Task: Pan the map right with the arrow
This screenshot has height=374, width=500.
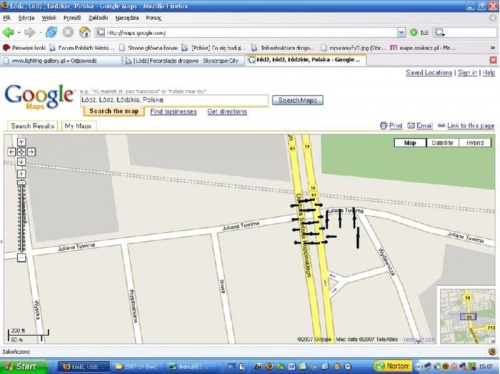Action: click(x=31, y=152)
